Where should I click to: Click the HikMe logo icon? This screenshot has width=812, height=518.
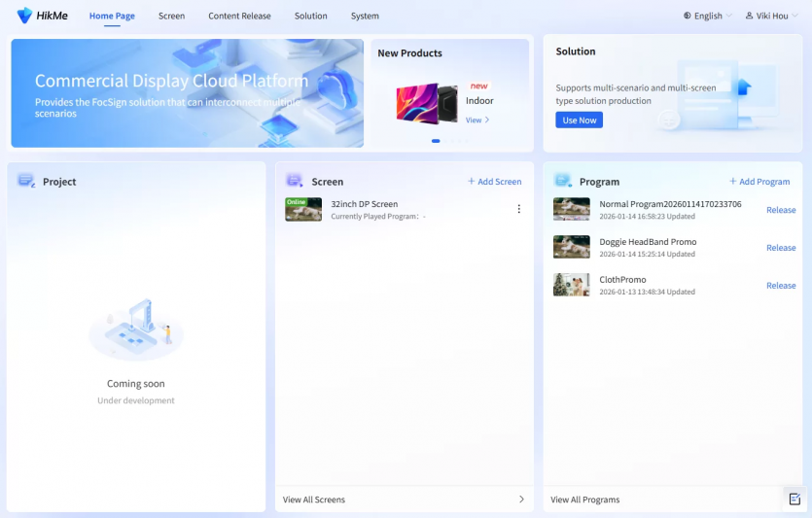pyautogui.click(x=24, y=16)
